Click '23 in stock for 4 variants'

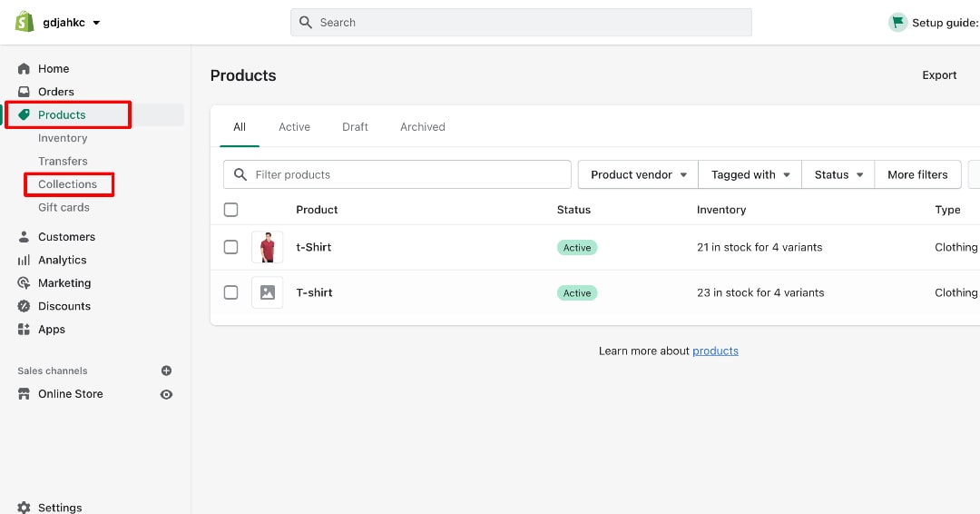tap(760, 292)
